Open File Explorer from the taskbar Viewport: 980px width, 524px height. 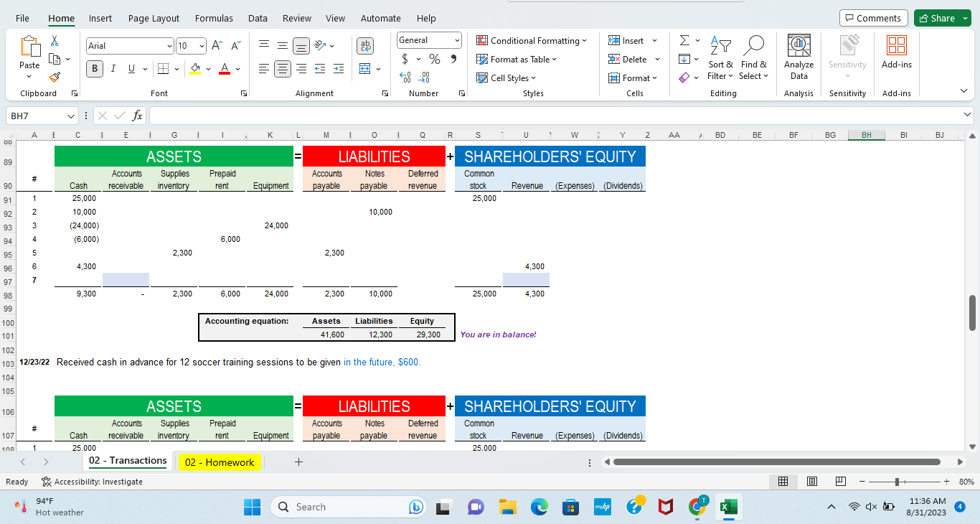click(508, 507)
